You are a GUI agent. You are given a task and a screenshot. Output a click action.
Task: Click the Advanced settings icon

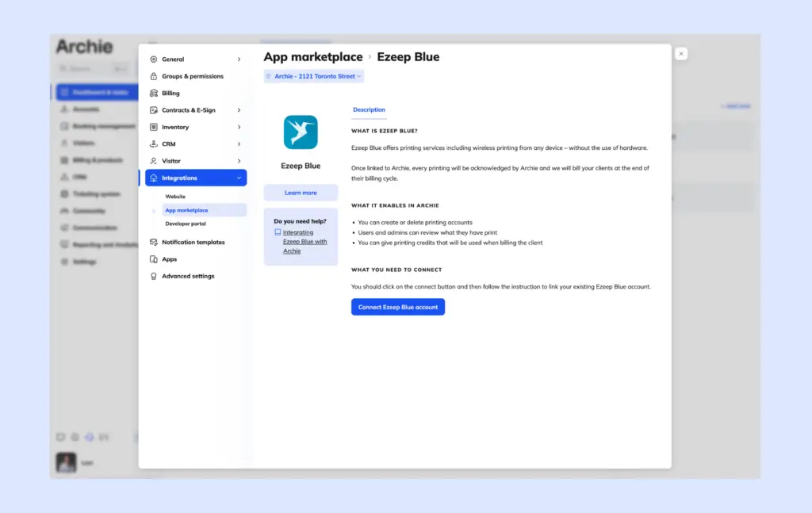153,277
